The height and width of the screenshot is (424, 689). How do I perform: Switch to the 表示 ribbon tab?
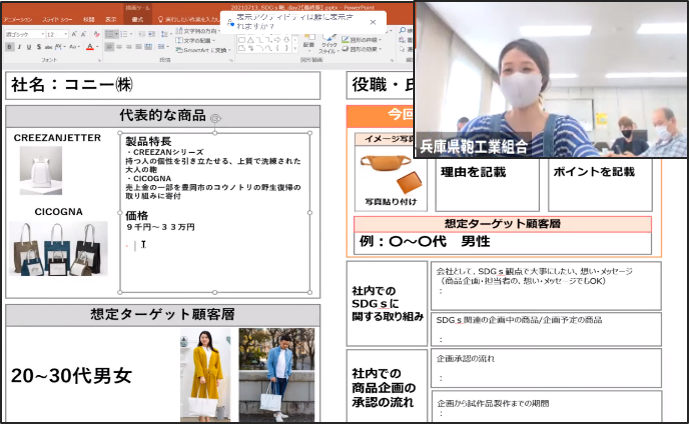click(111, 19)
